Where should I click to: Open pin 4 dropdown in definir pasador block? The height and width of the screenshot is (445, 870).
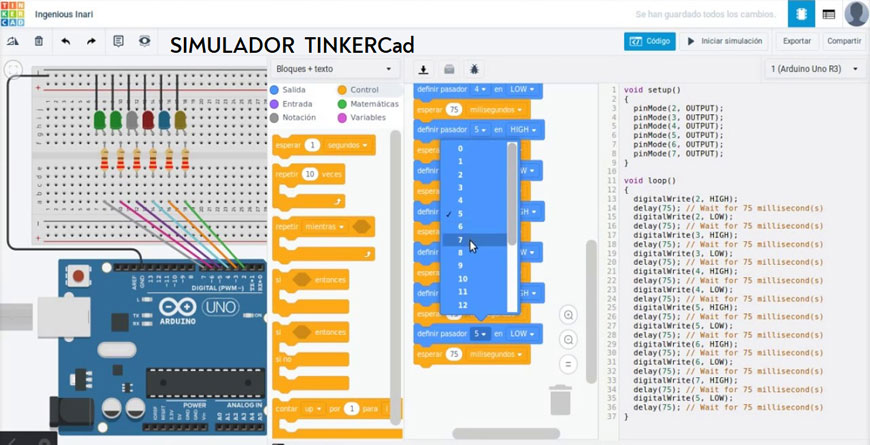[x=480, y=89]
